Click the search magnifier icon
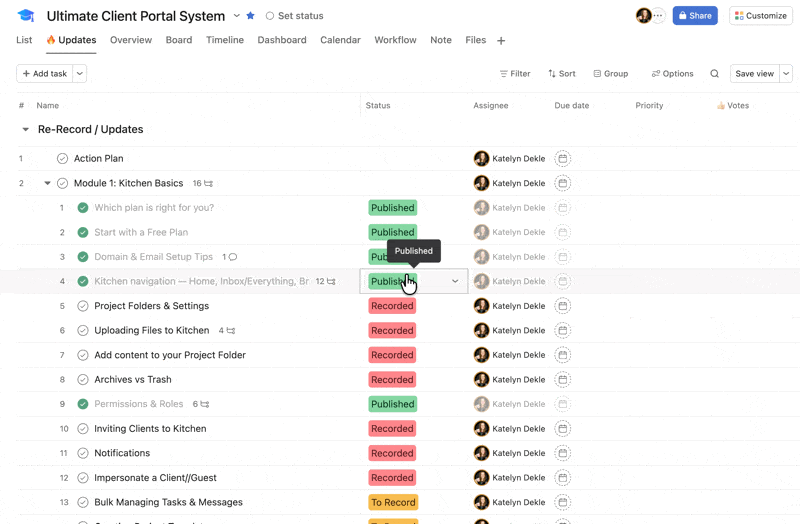The width and height of the screenshot is (800, 524). point(714,74)
